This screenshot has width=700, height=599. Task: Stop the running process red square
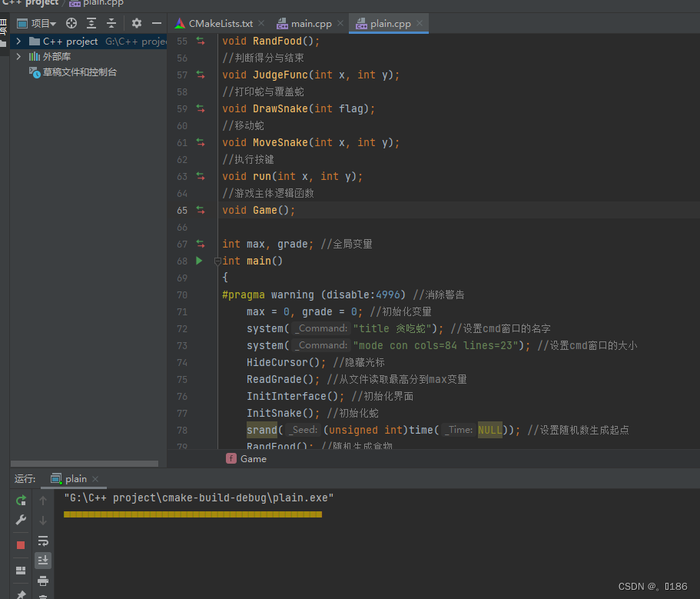pos(21,545)
